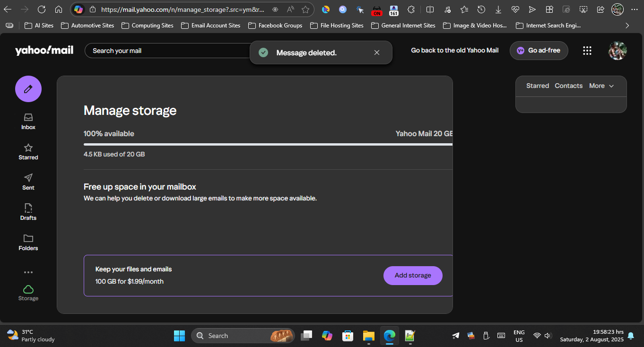The width and height of the screenshot is (644, 347).
Task: Go to the Sent folder
Action: tap(28, 182)
